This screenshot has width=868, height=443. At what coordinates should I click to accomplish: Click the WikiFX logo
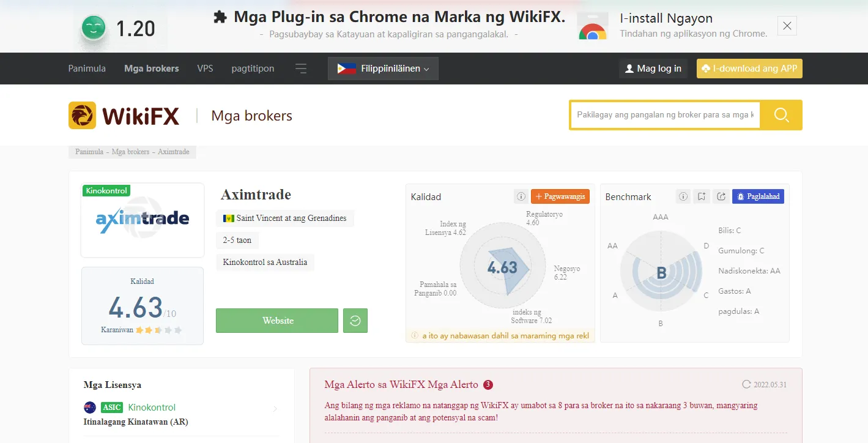point(124,115)
